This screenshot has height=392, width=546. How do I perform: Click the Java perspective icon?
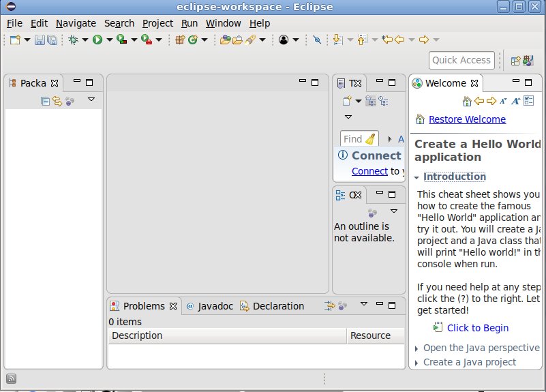click(x=528, y=61)
